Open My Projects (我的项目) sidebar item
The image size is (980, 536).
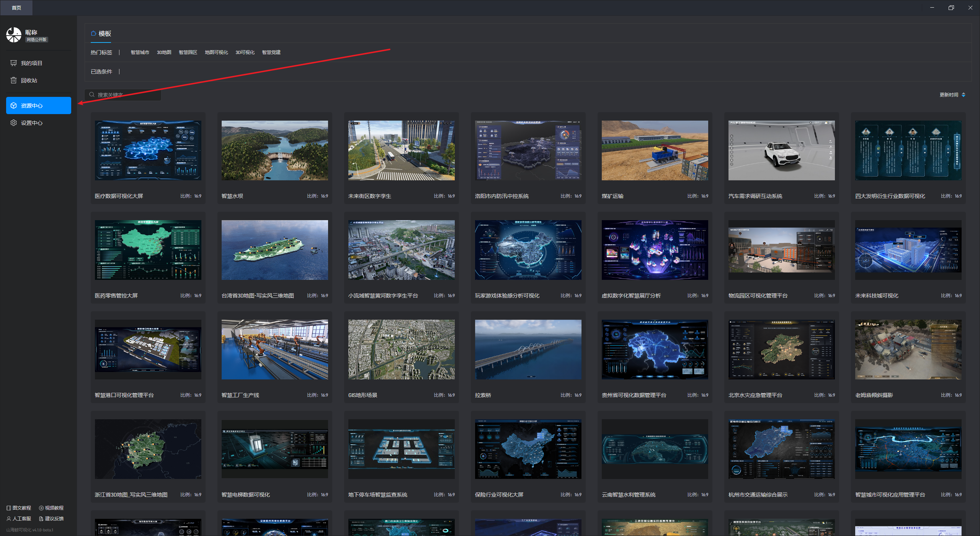tap(31, 63)
